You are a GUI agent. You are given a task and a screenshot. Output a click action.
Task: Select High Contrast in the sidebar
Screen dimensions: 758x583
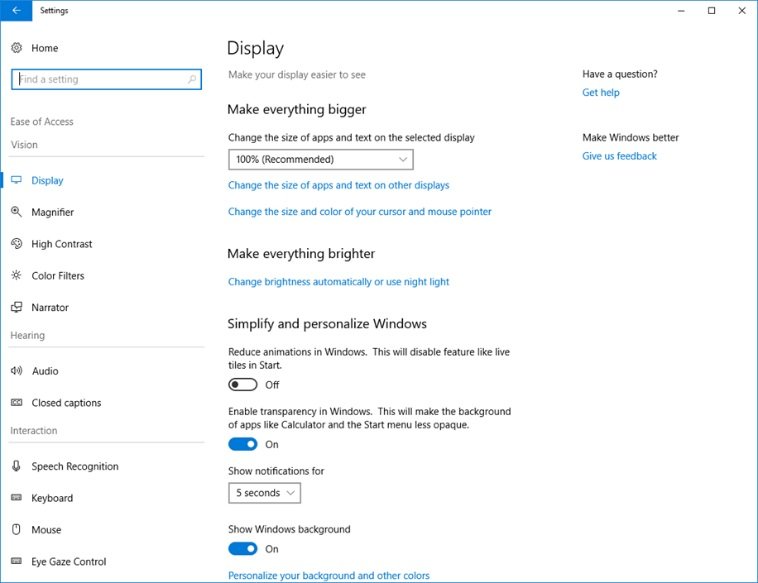point(61,244)
